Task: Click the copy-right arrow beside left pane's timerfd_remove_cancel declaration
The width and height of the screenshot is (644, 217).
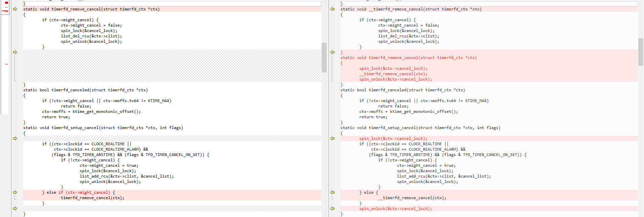Action: click(x=15, y=9)
